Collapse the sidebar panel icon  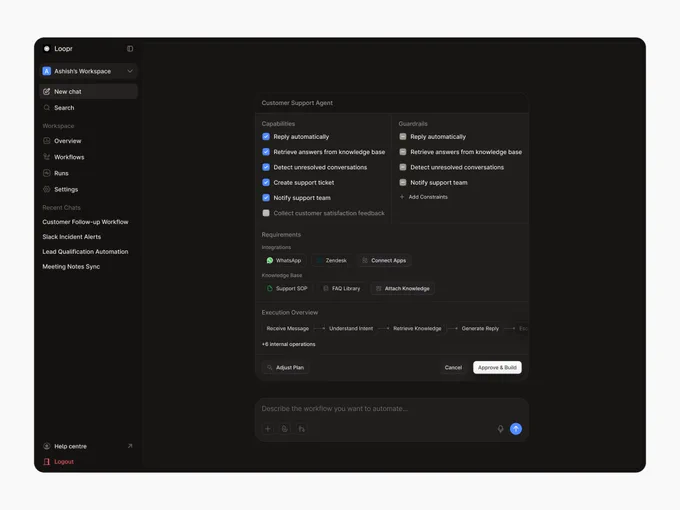click(x=130, y=49)
